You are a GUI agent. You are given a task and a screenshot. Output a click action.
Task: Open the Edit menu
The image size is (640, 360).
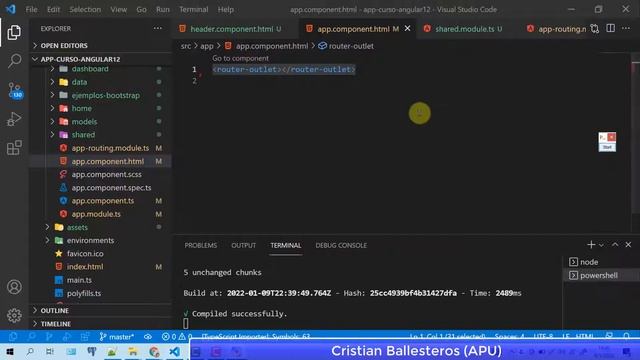[x=53, y=9]
